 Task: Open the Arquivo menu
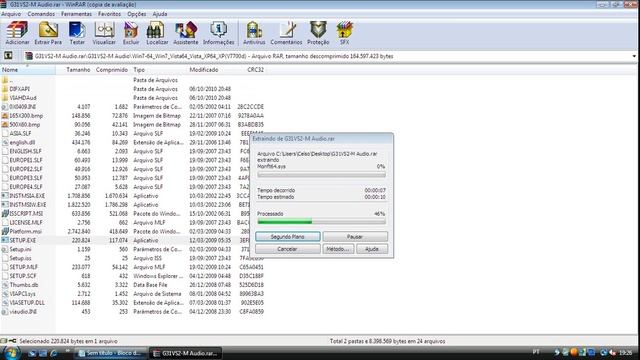point(11,14)
